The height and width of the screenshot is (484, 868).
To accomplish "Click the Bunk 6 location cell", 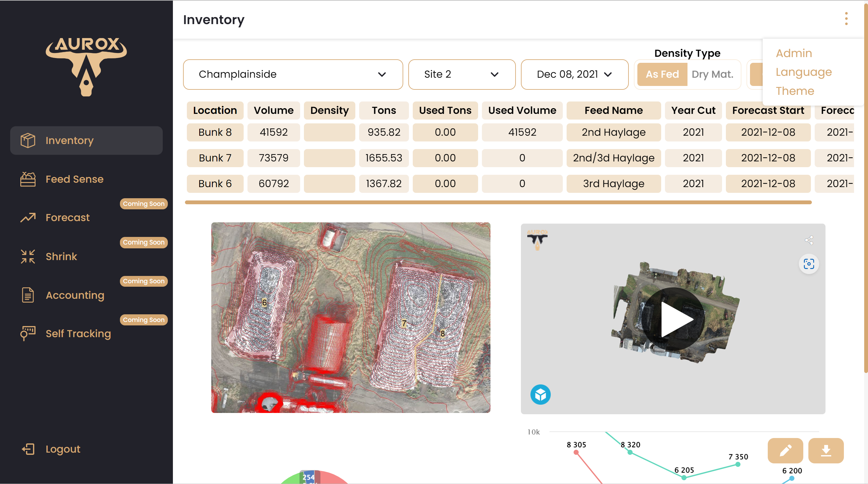I will (x=215, y=184).
